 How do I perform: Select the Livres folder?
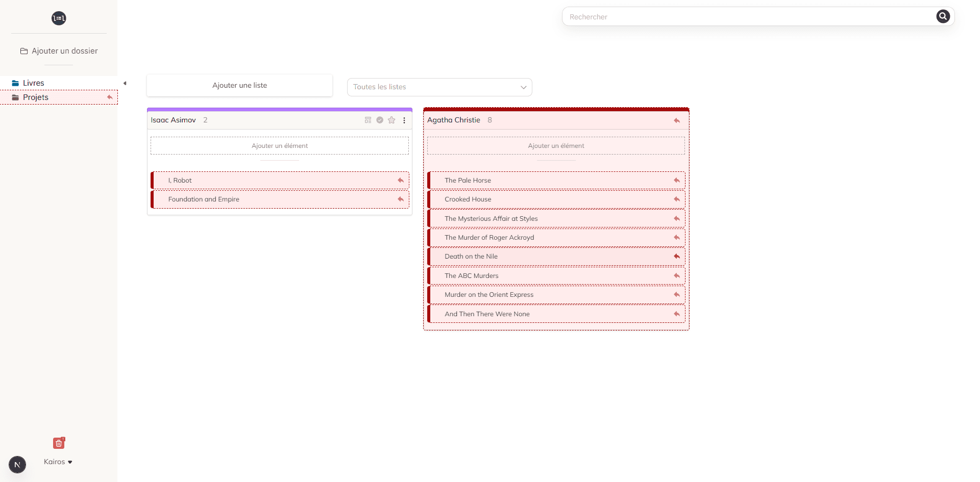[x=59, y=83]
